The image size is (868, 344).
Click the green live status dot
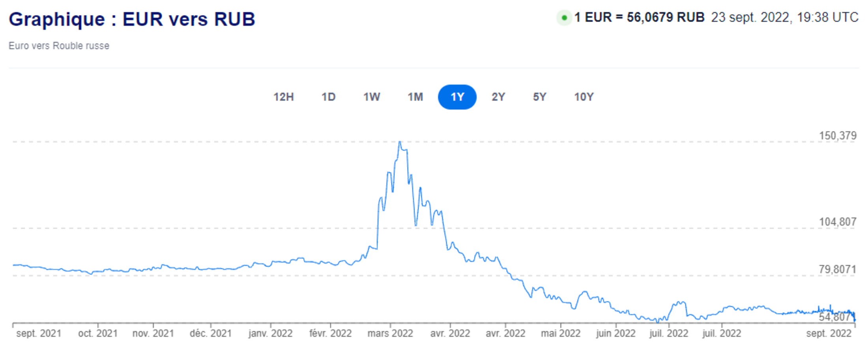[x=564, y=18]
